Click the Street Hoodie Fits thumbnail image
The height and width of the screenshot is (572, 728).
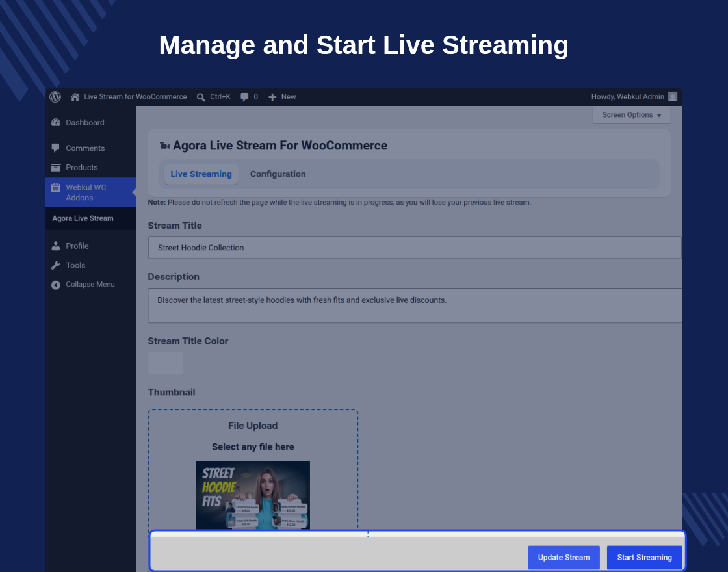[x=253, y=495]
